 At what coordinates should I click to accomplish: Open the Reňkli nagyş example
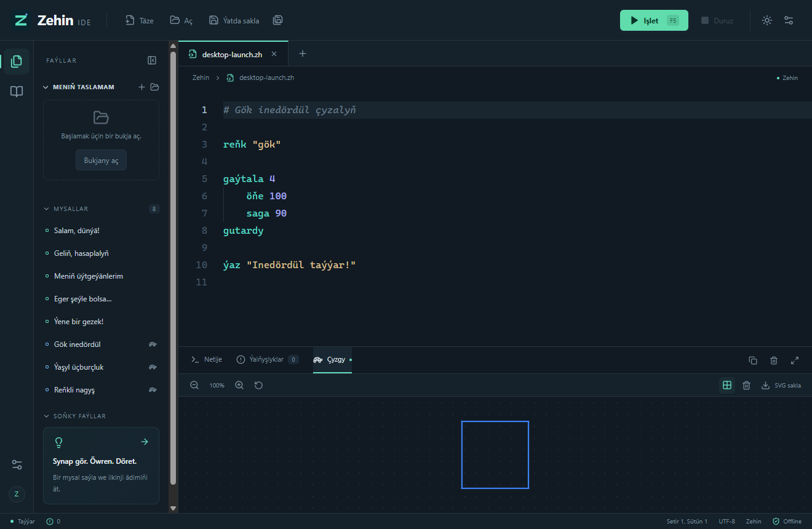[101, 390]
